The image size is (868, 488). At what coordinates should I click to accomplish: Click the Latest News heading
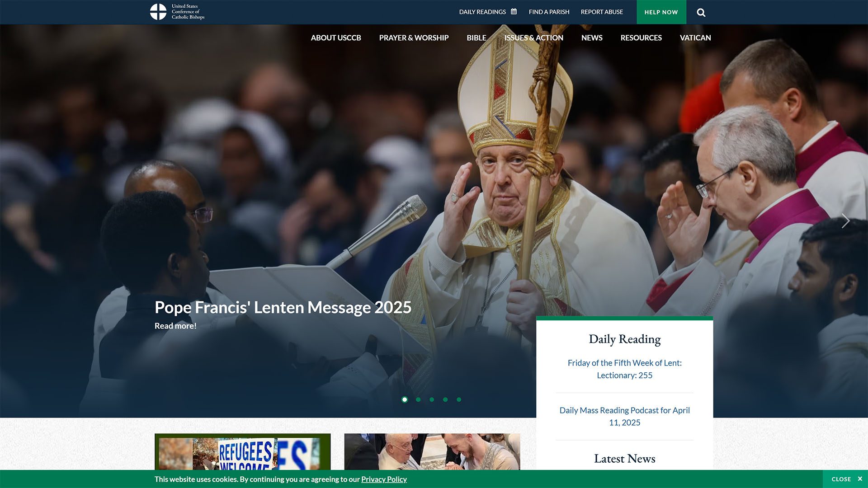click(x=624, y=459)
